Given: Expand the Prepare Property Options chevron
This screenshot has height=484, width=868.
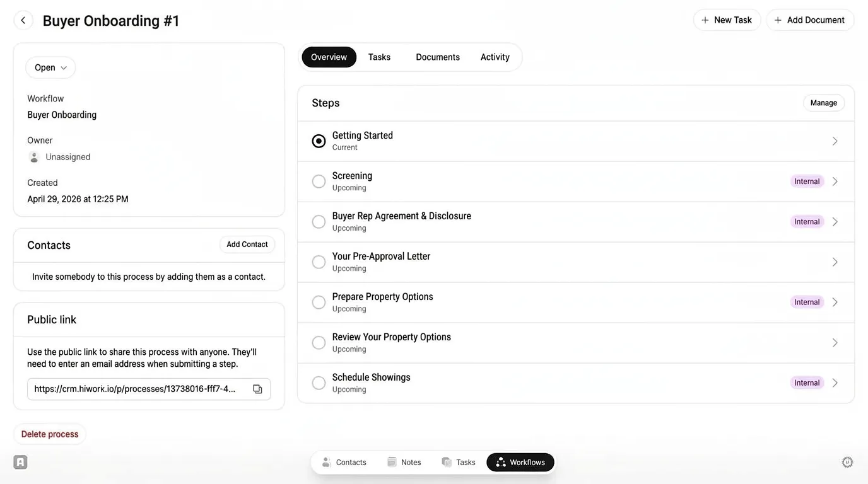Looking at the screenshot, I should pos(835,302).
